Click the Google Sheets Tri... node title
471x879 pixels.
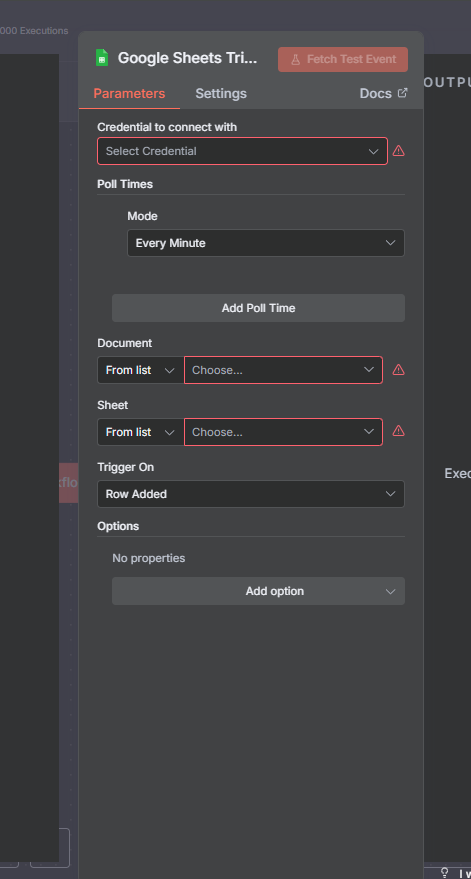click(188, 58)
